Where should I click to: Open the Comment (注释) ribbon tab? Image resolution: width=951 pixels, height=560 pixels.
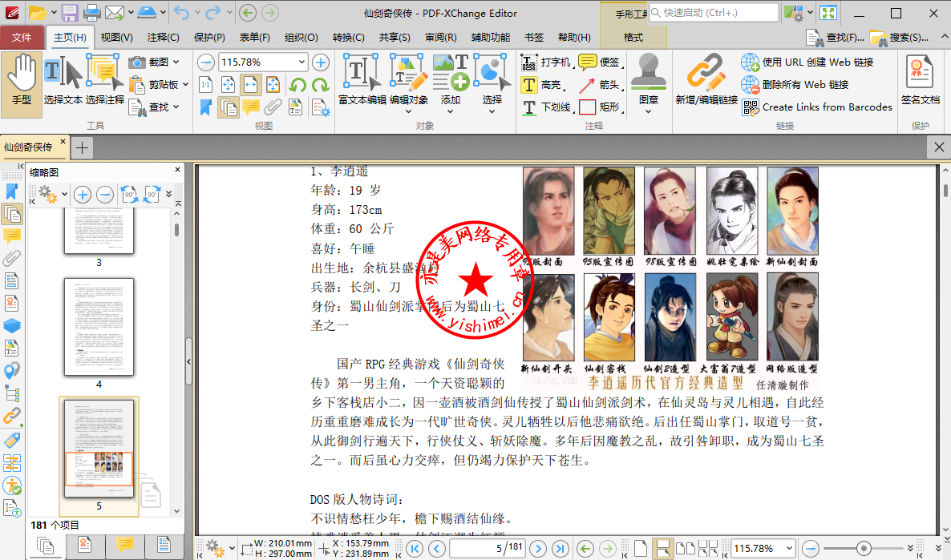point(163,37)
